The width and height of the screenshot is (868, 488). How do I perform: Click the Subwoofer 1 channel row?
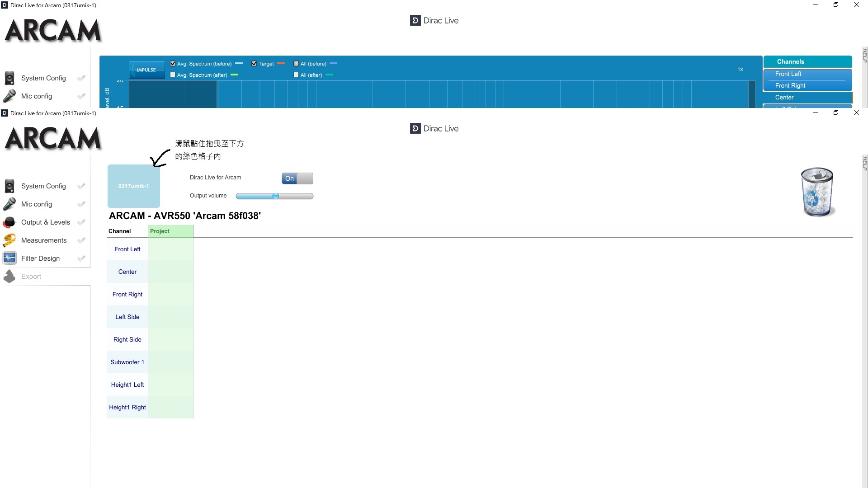click(127, 362)
